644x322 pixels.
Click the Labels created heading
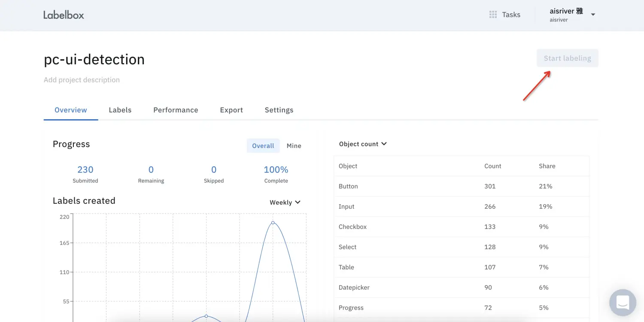[x=84, y=201]
